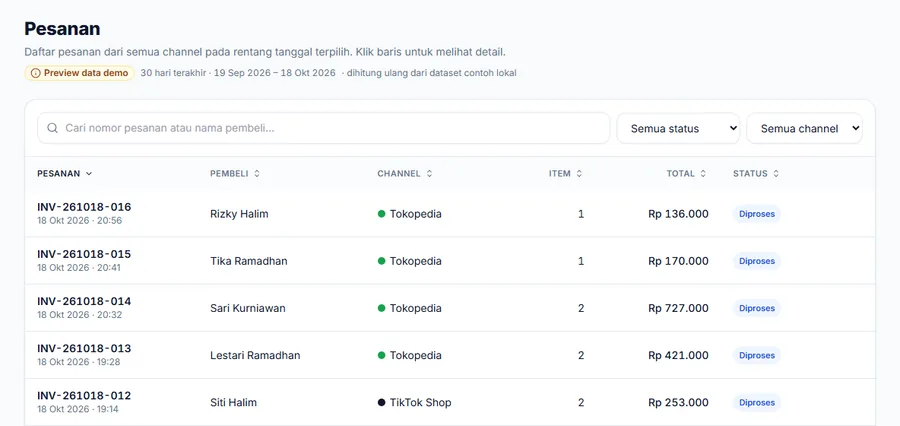Click total Rp 727.000

click(678, 308)
